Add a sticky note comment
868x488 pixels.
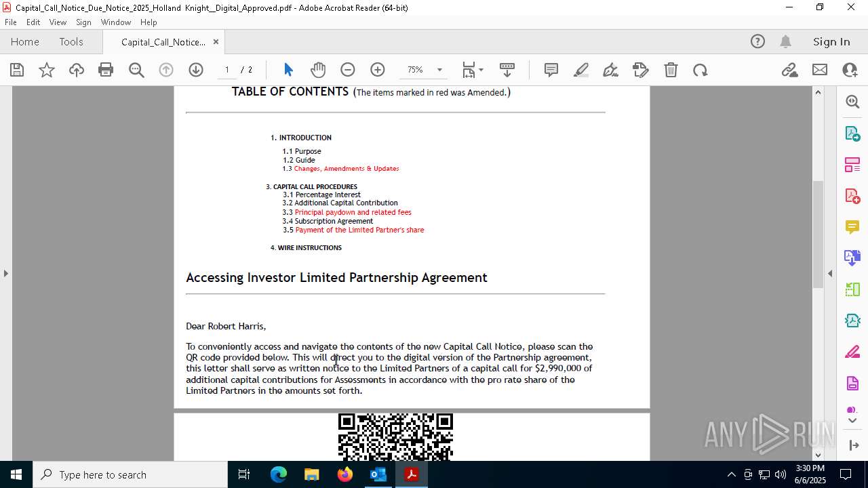[x=551, y=70]
